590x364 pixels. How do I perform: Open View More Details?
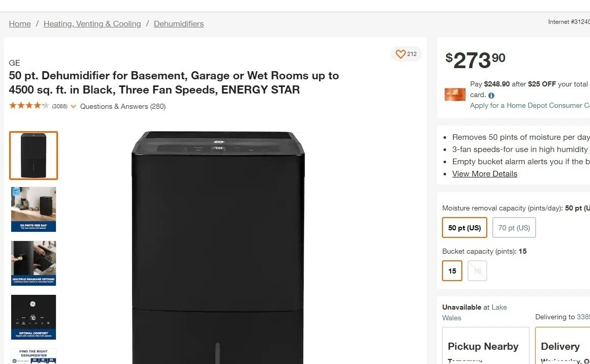coord(484,173)
